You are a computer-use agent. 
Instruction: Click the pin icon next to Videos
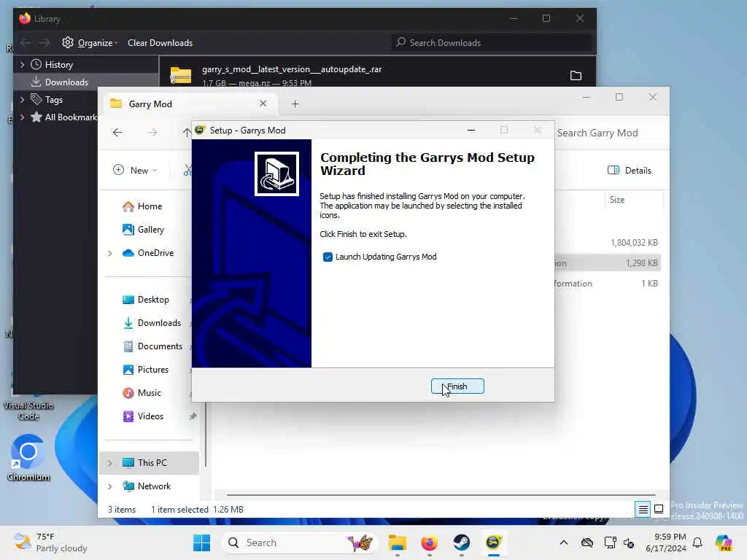(x=193, y=416)
